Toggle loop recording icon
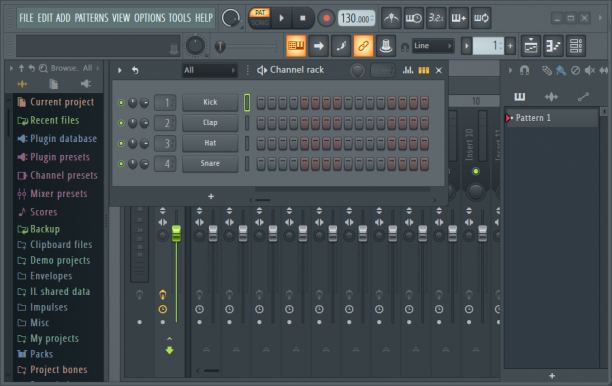Viewport: 612px width, 386px height. 481,18
